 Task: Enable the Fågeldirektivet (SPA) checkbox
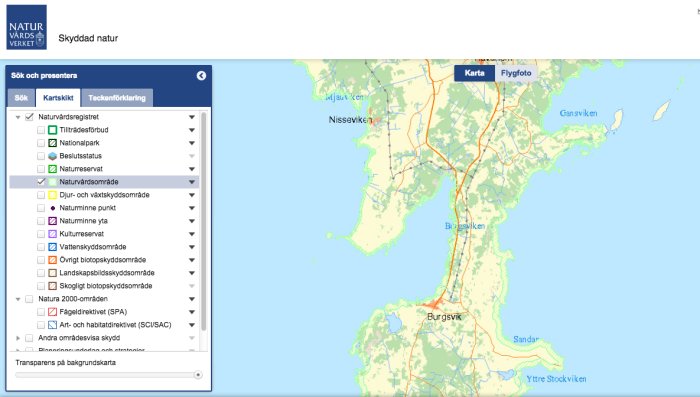(41, 312)
